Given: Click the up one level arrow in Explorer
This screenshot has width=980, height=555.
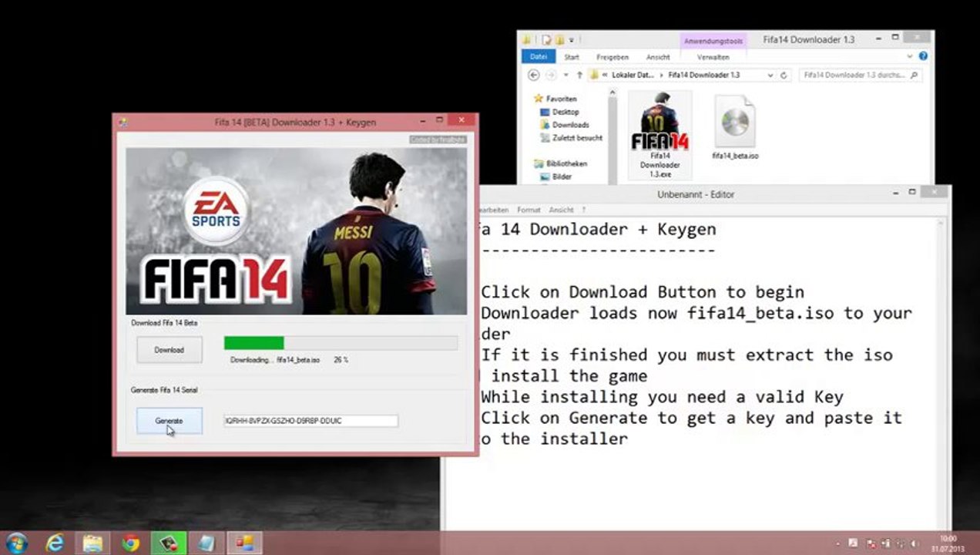Looking at the screenshot, I should (x=579, y=75).
